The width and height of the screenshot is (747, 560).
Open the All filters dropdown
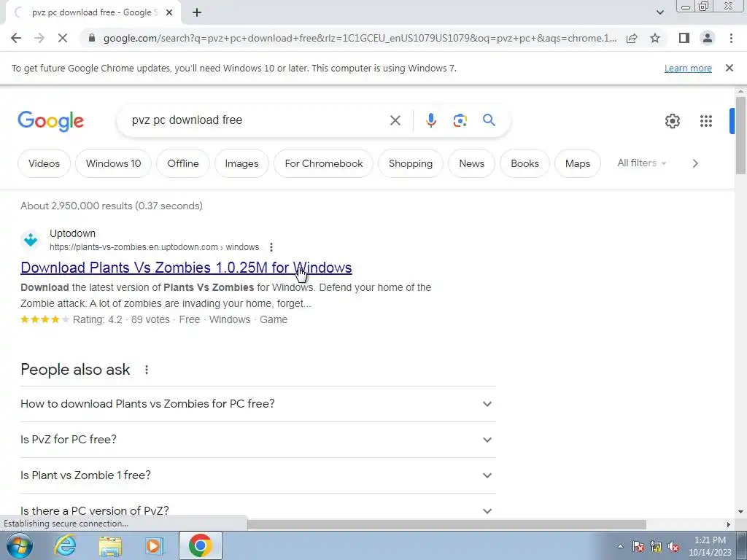pos(641,163)
